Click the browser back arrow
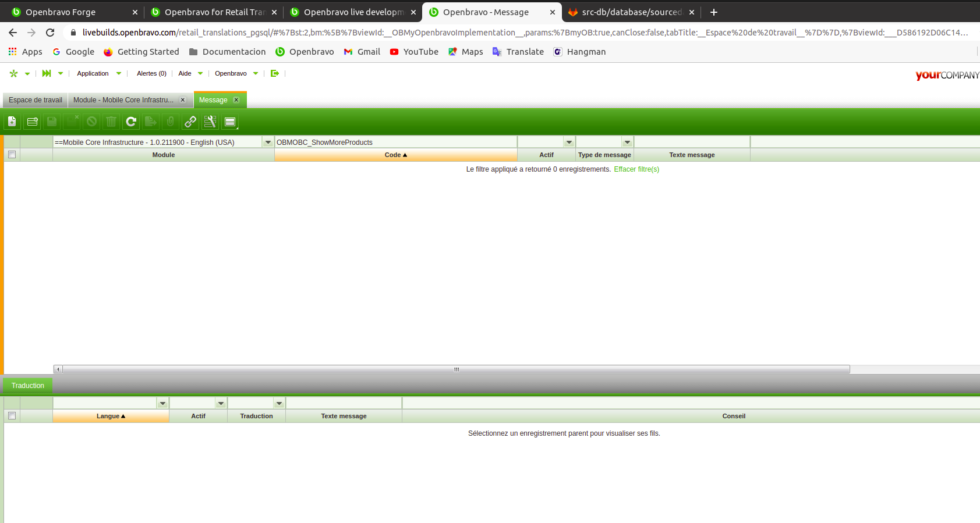Image resolution: width=980 pixels, height=523 pixels. tap(13, 33)
